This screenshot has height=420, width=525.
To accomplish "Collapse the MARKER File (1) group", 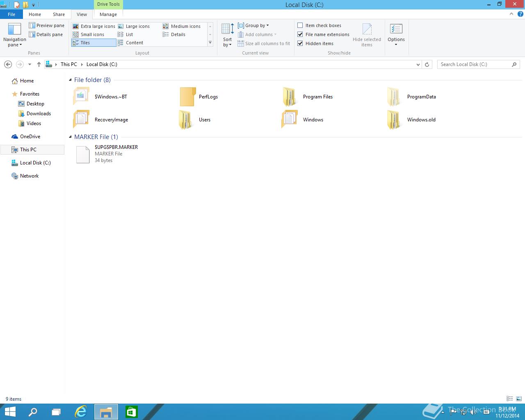I will pos(70,137).
